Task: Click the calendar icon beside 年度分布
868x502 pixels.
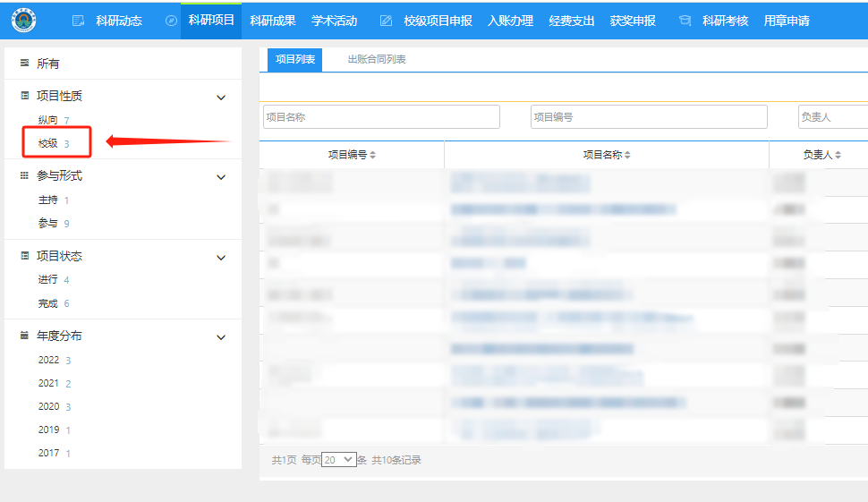Action: pyautogui.click(x=24, y=336)
